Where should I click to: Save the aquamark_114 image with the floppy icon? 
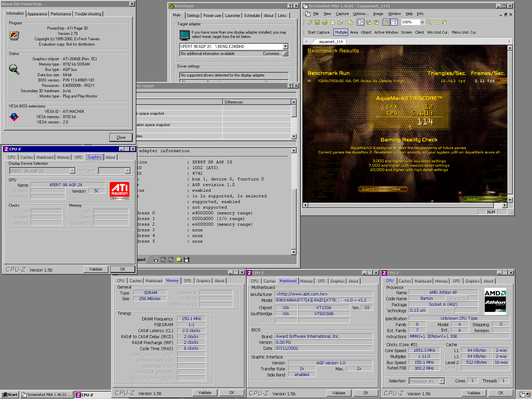(x=317, y=22)
